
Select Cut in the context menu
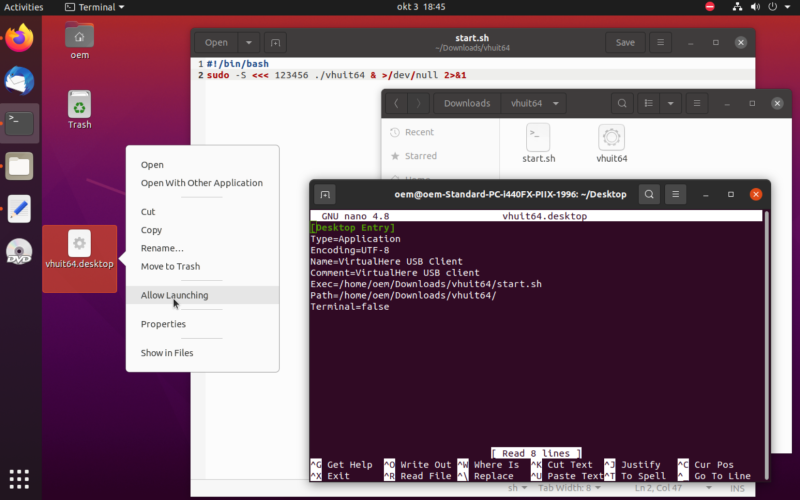203,212
